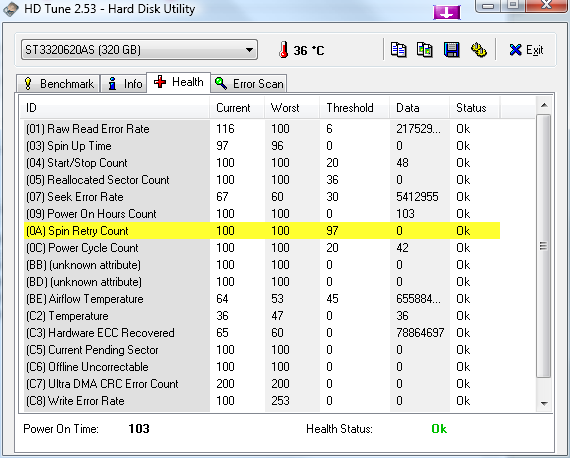The height and width of the screenshot is (458, 570).
Task: Click the Status column header
Action: (x=475, y=108)
